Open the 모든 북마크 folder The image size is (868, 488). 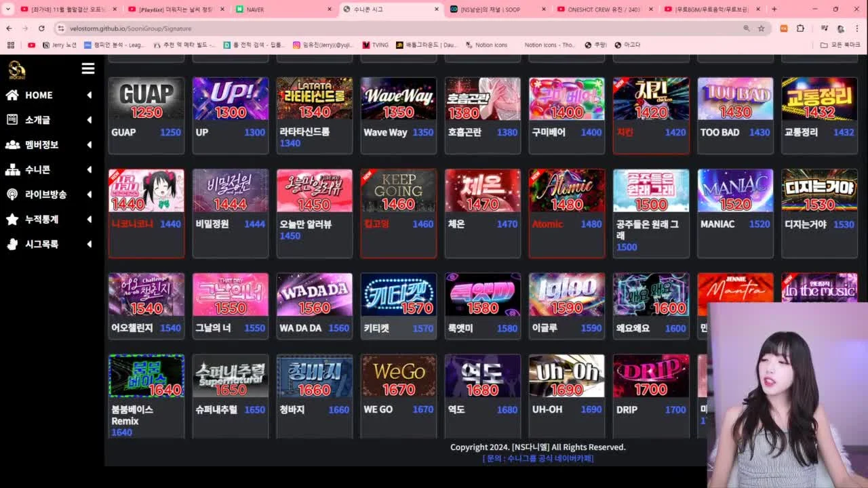pyautogui.click(x=840, y=45)
